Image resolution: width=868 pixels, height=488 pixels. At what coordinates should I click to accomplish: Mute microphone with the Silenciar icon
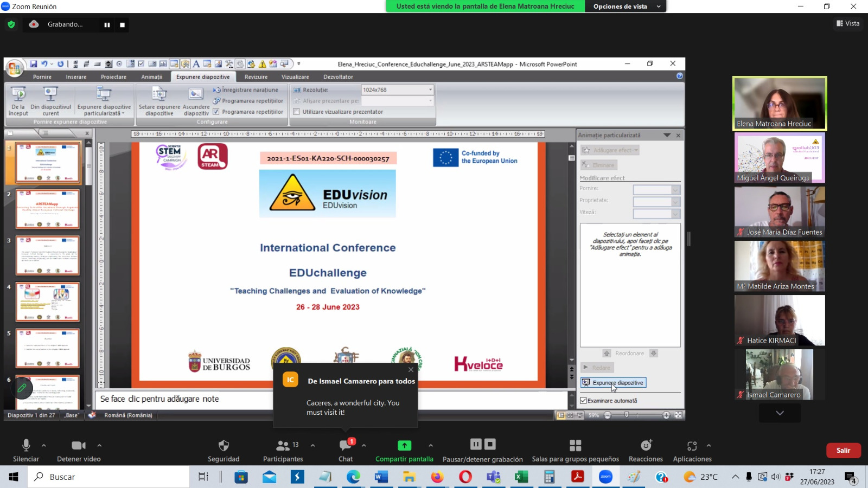(x=25, y=446)
